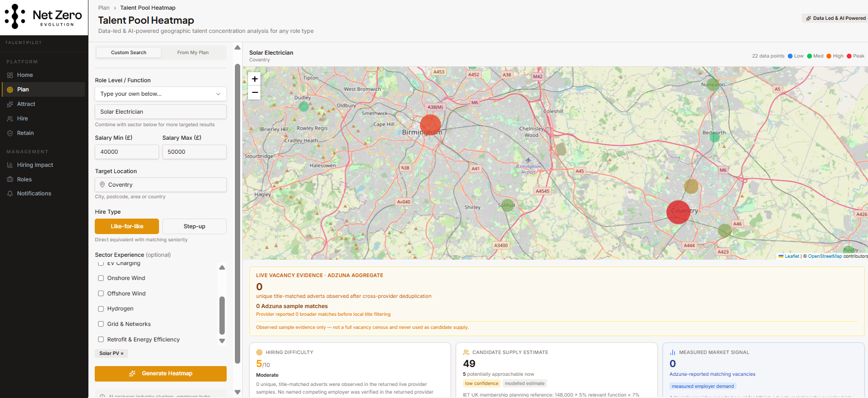
Task: Click the green Bedworth heat marker
Action: point(714,137)
